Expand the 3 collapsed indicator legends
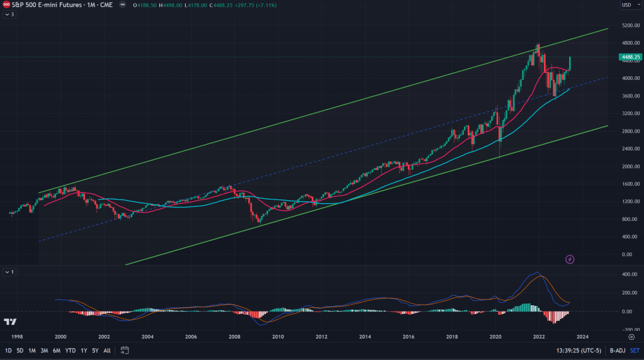This screenshot has height=360, width=644. (x=9, y=14)
